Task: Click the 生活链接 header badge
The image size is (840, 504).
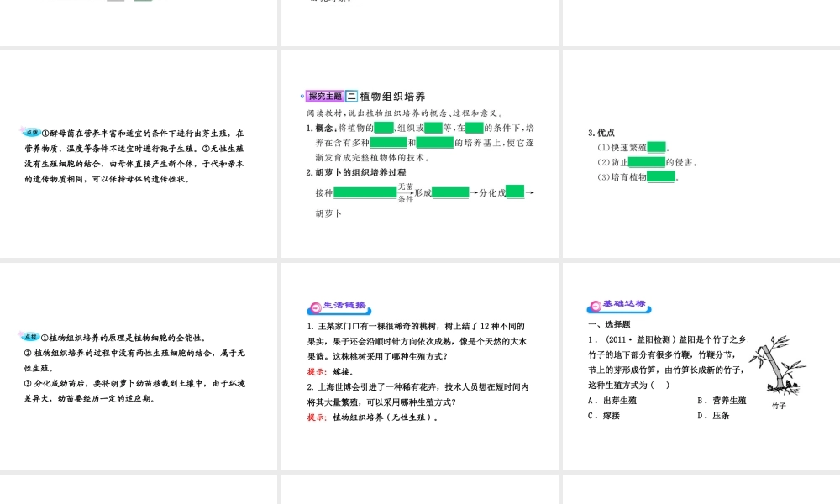Action: coord(339,307)
